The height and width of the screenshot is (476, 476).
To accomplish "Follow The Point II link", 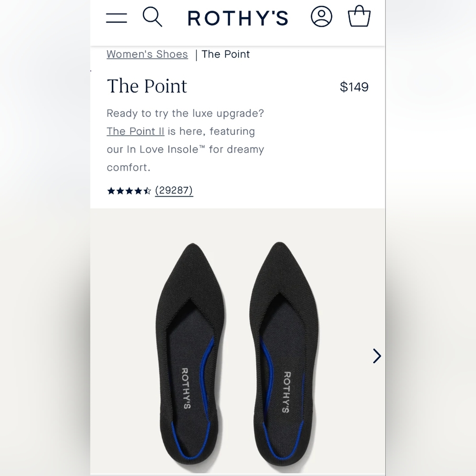I will (x=135, y=131).
